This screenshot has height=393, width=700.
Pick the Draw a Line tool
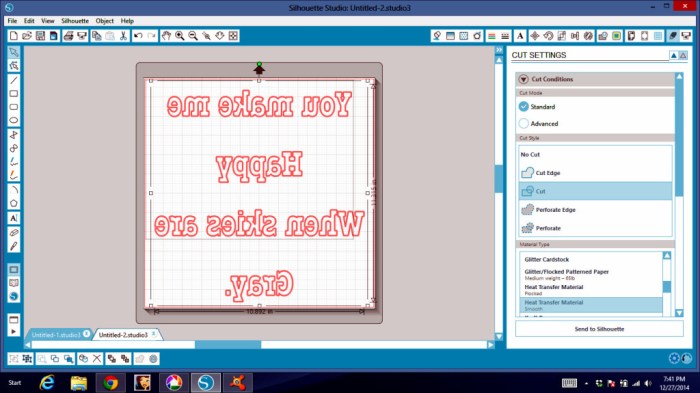(13, 80)
